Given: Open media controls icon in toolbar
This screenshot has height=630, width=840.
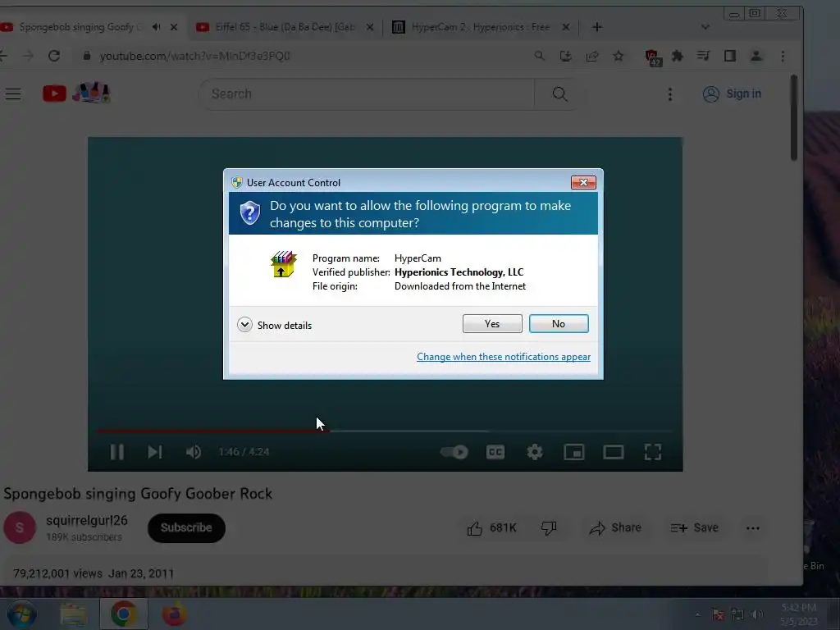Looking at the screenshot, I should coord(703,56).
